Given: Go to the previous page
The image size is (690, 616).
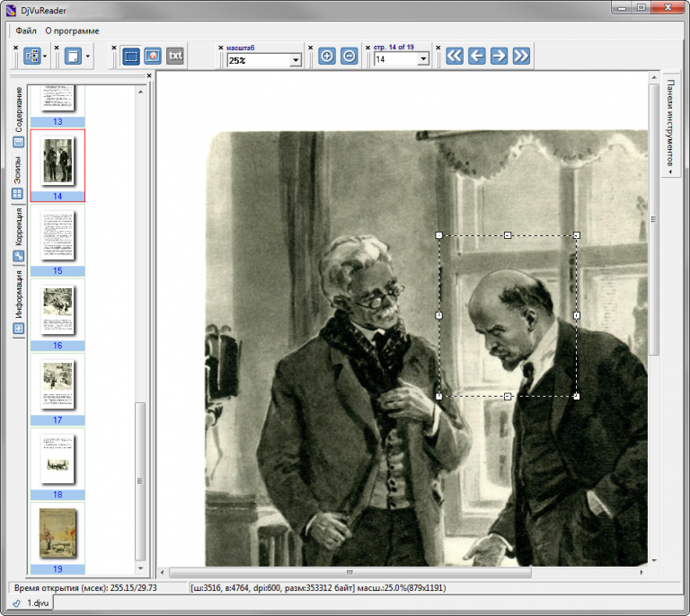Looking at the screenshot, I should pyautogui.click(x=476, y=56).
